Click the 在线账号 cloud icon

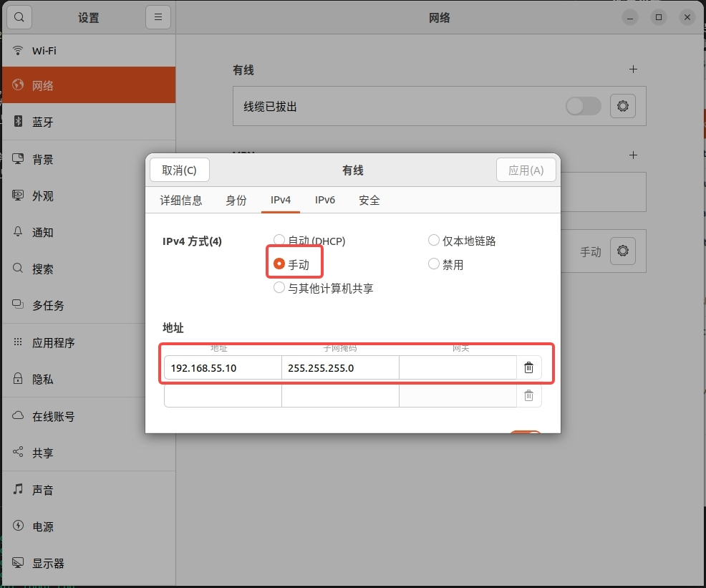[18, 415]
